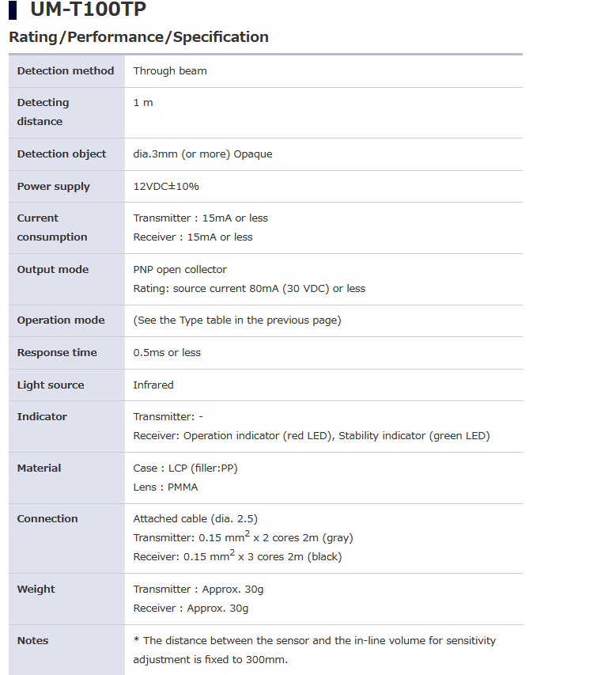The height and width of the screenshot is (675, 616).
Task: Select the Detection method row label
Action: pyautogui.click(x=66, y=71)
